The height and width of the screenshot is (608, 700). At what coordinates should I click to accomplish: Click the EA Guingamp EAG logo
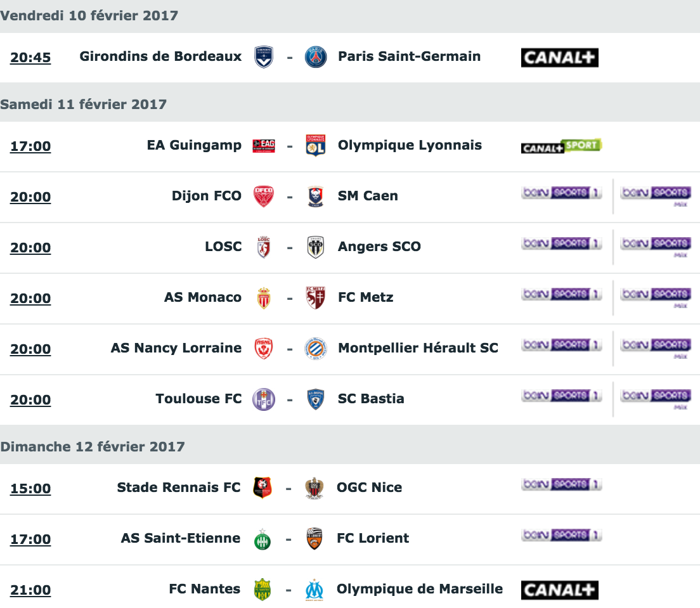[264, 146]
